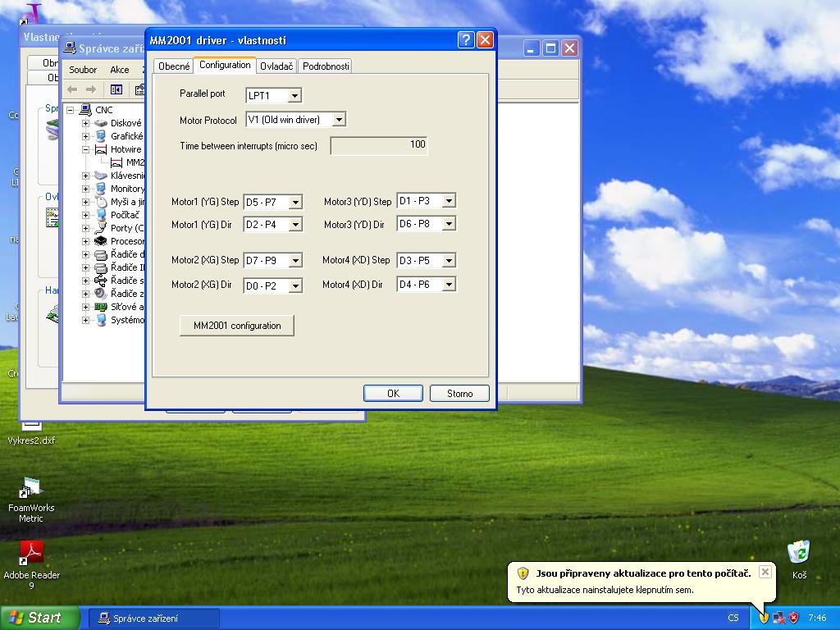840x630 pixels.
Task: Switch to the Obecné tab
Action: pyautogui.click(x=174, y=66)
